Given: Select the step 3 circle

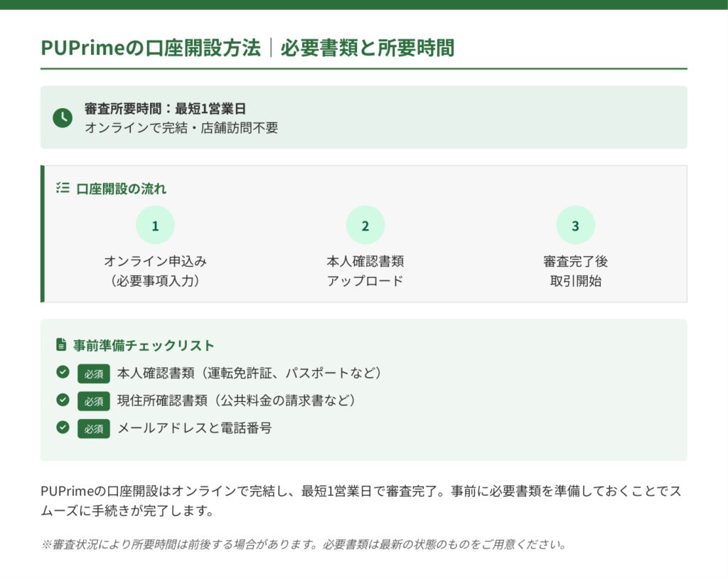Looking at the screenshot, I should (x=575, y=226).
